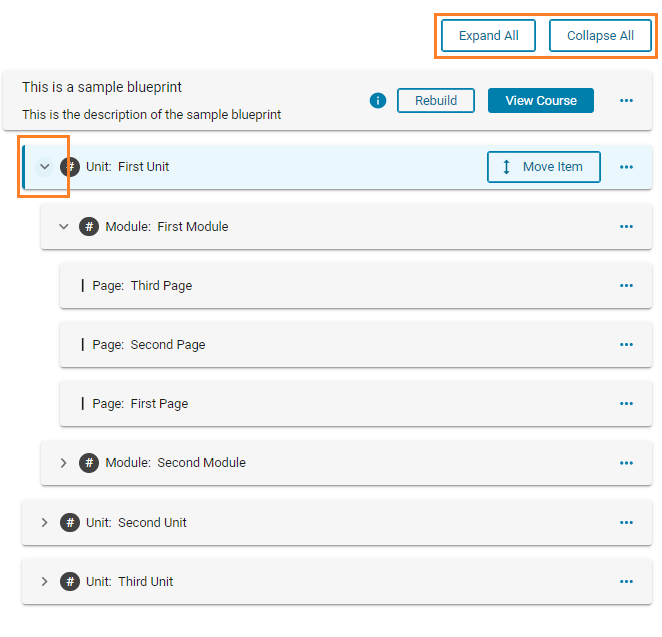Expand the Second Module chevron

pyautogui.click(x=64, y=463)
